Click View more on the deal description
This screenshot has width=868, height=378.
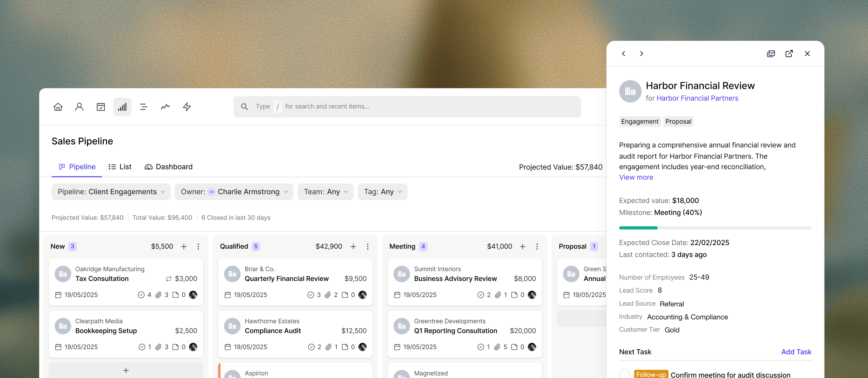tap(636, 177)
